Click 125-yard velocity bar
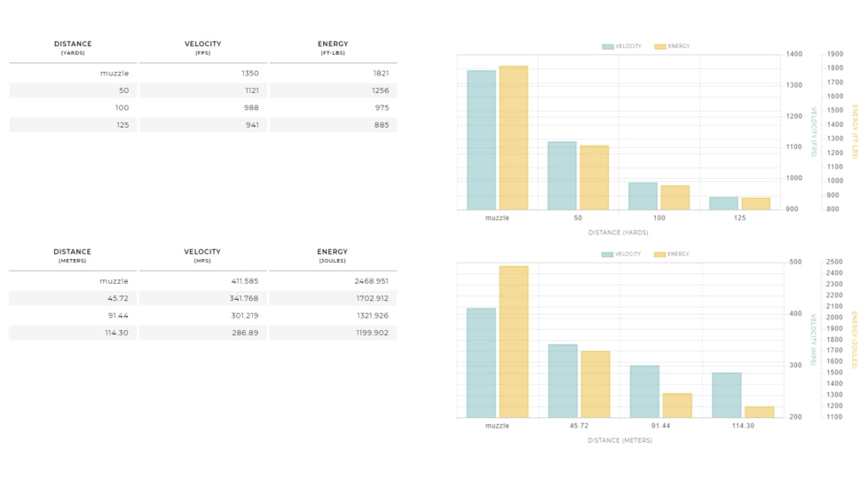Viewport: 868px width, 488px height. point(723,203)
